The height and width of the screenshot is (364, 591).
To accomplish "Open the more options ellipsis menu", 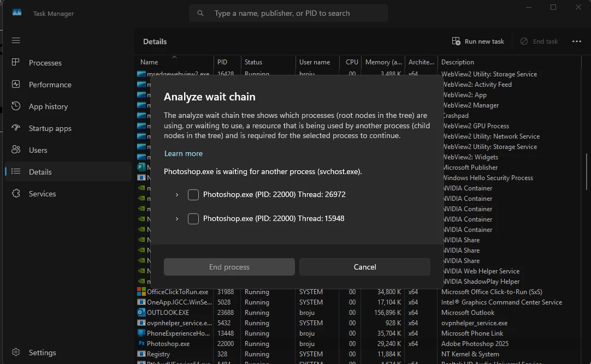I will 577,41.
